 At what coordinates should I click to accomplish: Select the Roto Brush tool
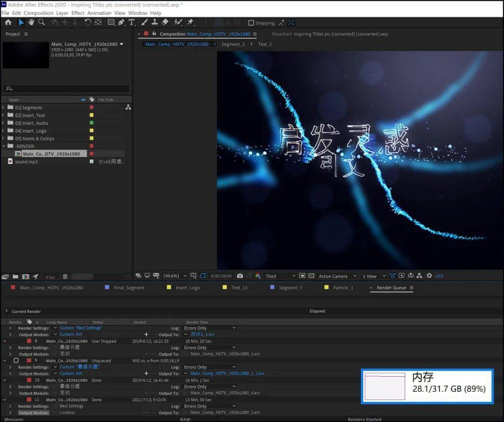tap(178, 22)
